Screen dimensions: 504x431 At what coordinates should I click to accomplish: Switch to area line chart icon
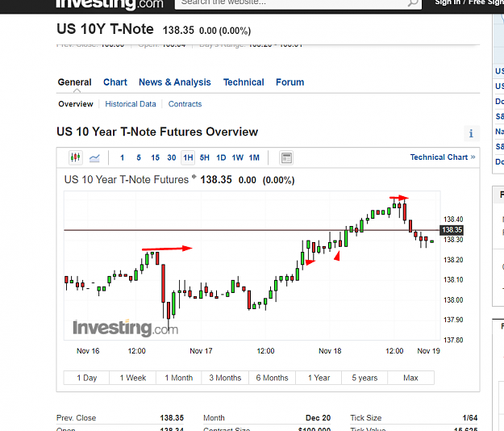click(x=94, y=158)
